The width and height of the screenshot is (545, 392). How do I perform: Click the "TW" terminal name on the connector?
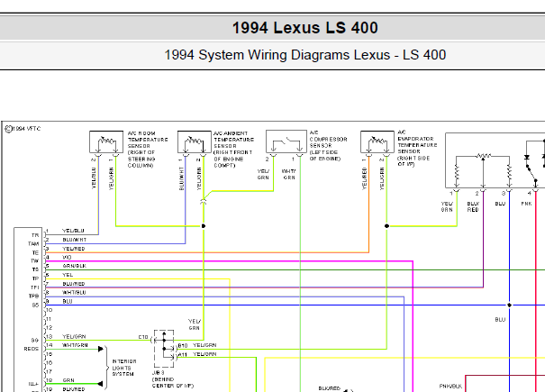[x=35, y=260]
